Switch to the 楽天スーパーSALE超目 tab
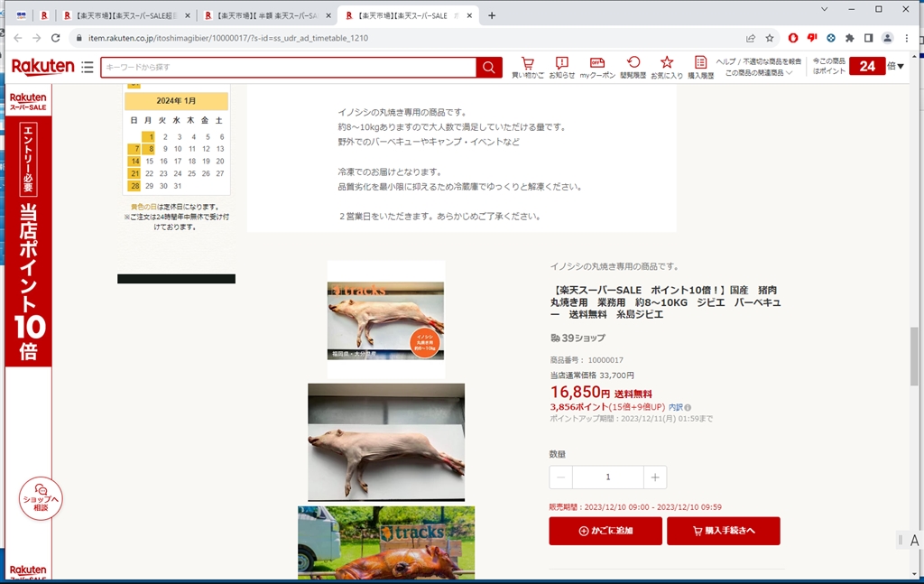The height and width of the screenshot is (584, 924). (x=125, y=16)
